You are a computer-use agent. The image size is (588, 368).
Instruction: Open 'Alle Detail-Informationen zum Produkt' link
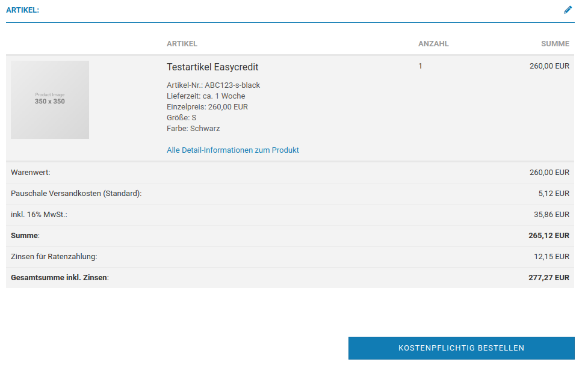click(232, 150)
